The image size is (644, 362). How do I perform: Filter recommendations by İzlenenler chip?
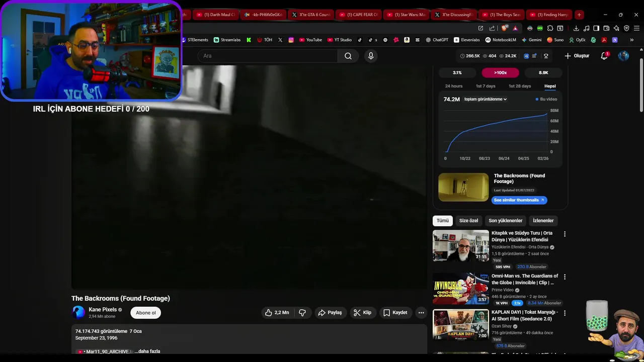pyautogui.click(x=543, y=221)
